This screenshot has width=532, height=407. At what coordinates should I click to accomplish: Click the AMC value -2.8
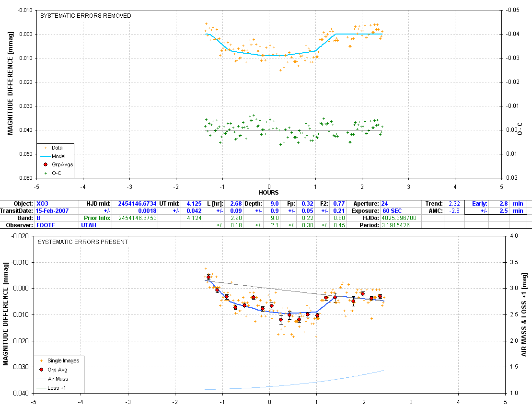tap(454, 211)
